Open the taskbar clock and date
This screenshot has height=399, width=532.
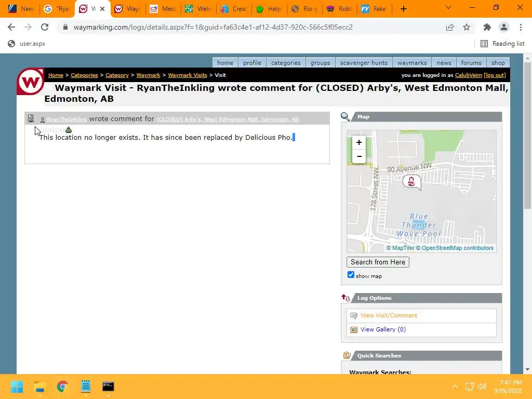click(509, 387)
